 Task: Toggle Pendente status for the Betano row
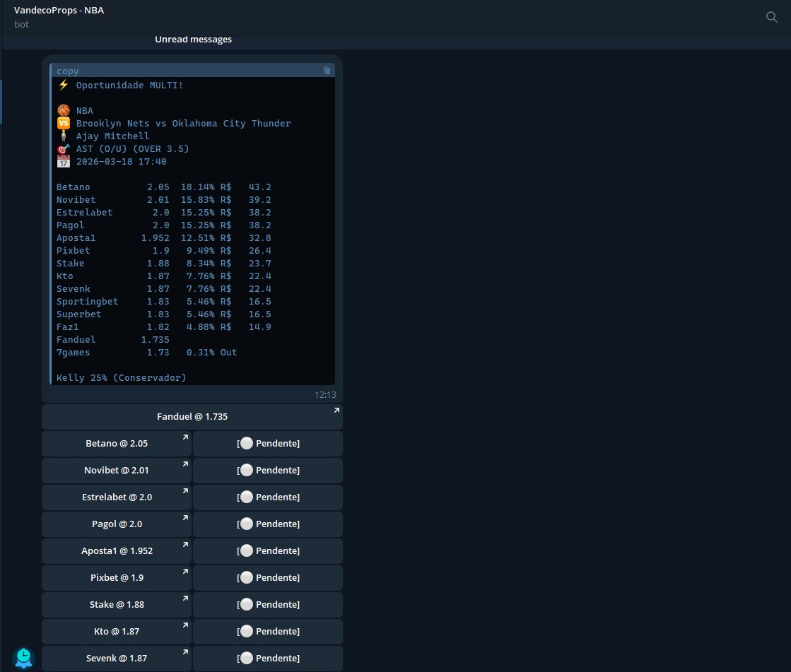[x=268, y=443]
